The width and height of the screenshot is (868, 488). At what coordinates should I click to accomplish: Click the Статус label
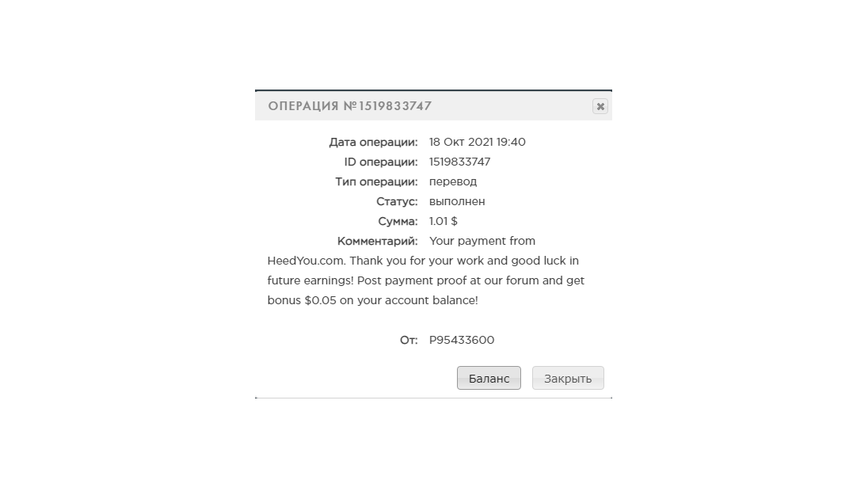pyautogui.click(x=397, y=202)
